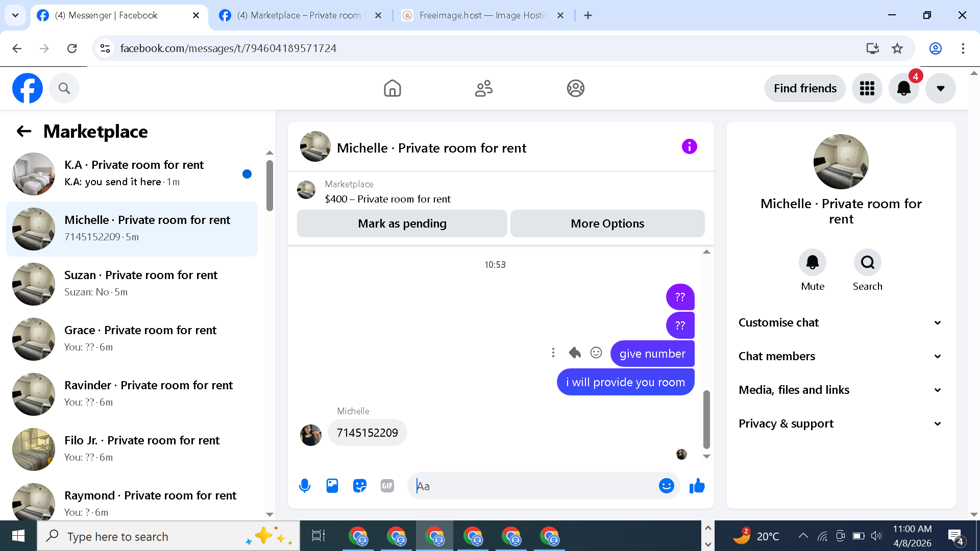Reply to the "give number" message
The image size is (980, 551).
click(575, 353)
